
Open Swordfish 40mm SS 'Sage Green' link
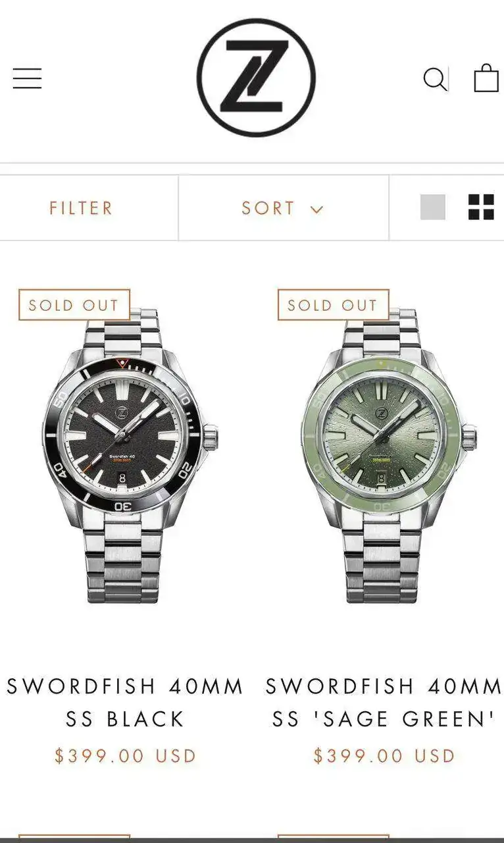(x=384, y=703)
